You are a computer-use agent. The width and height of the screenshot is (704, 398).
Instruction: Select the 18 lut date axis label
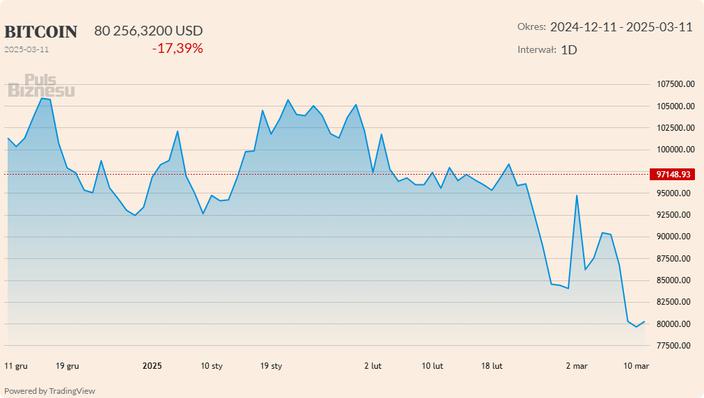(492, 366)
